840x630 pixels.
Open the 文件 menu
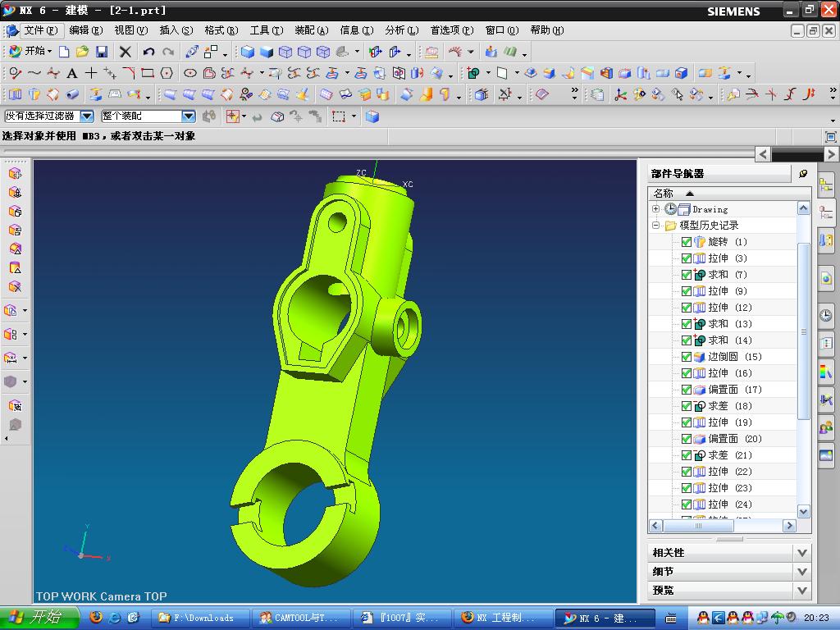pos(41,30)
